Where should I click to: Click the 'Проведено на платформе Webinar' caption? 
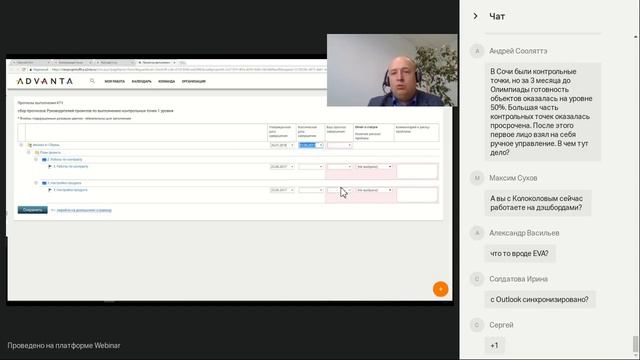64,345
